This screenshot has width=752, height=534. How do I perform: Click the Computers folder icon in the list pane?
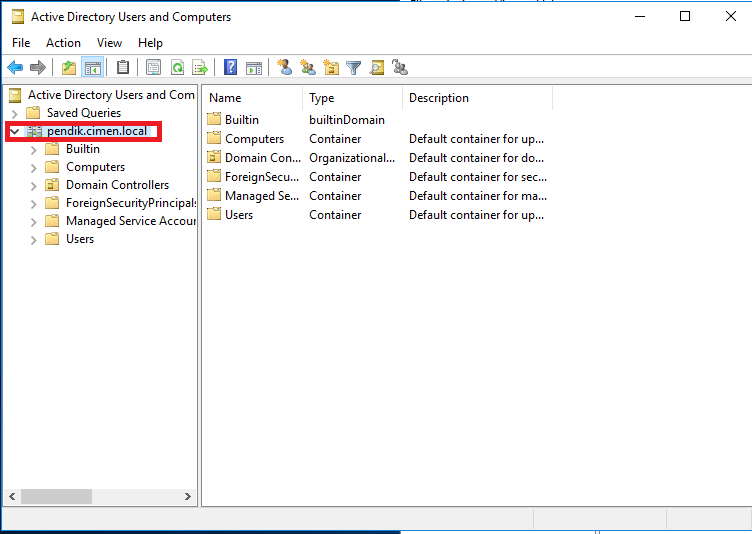click(x=214, y=138)
